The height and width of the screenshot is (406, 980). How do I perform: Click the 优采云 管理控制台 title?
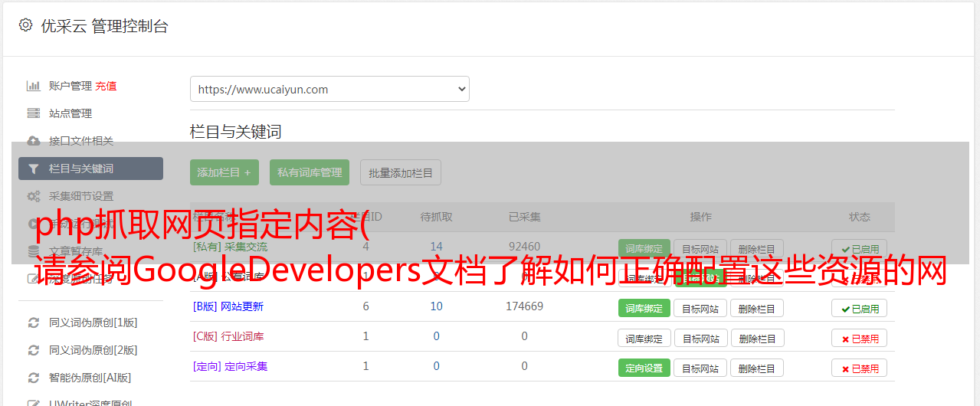[x=104, y=26]
